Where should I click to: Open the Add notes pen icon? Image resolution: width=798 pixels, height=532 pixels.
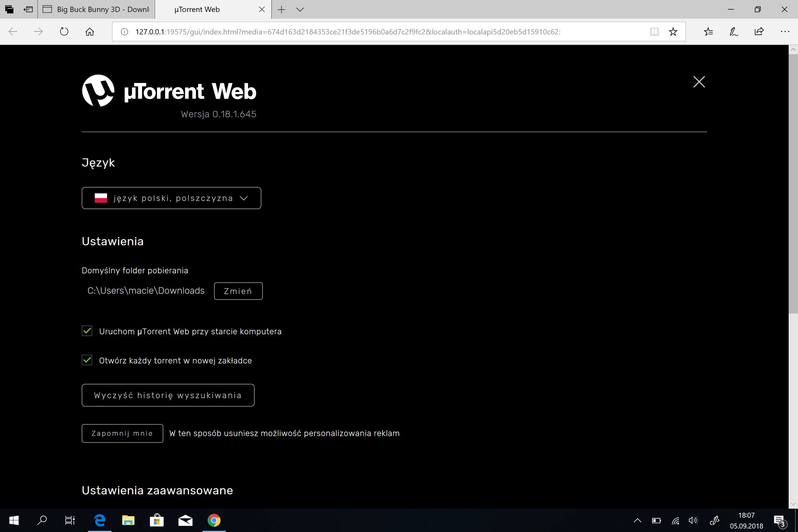(733, 32)
